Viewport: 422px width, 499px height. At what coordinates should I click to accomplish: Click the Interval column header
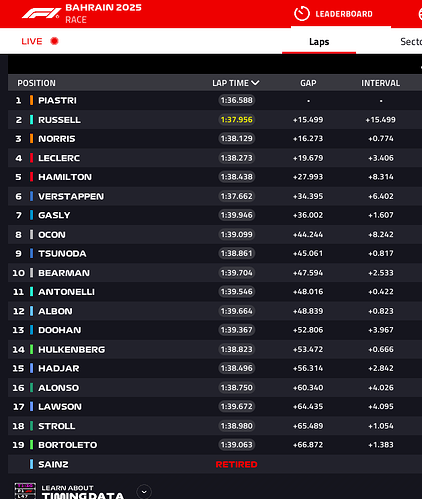tap(381, 83)
